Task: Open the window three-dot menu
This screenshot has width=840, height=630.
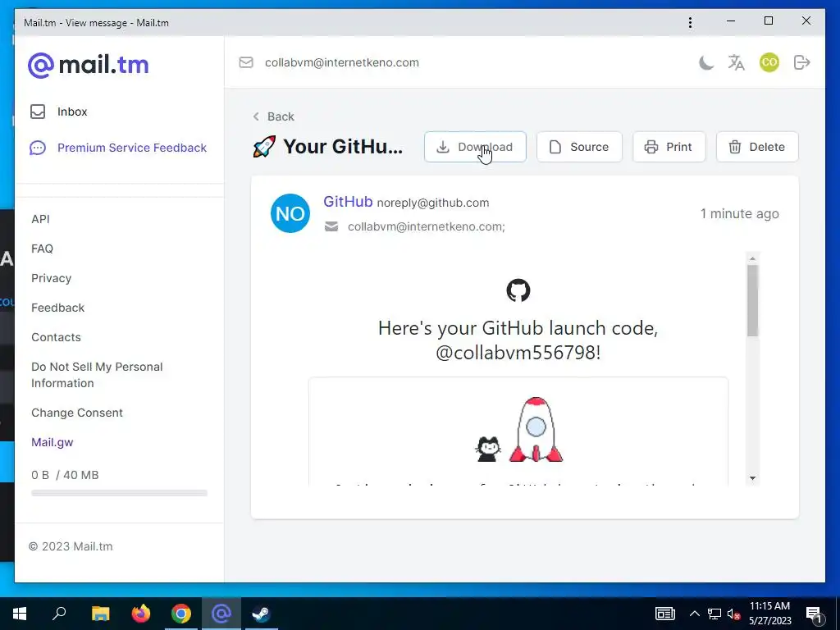Action: [690, 22]
